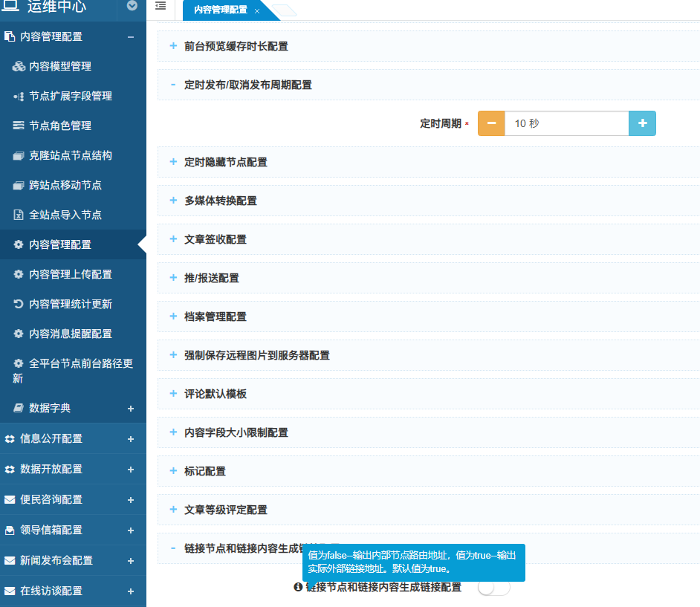Viewport: 700px width, 607px height.
Task: Click the 全站点导入节点 file icon
Action: 19,215
